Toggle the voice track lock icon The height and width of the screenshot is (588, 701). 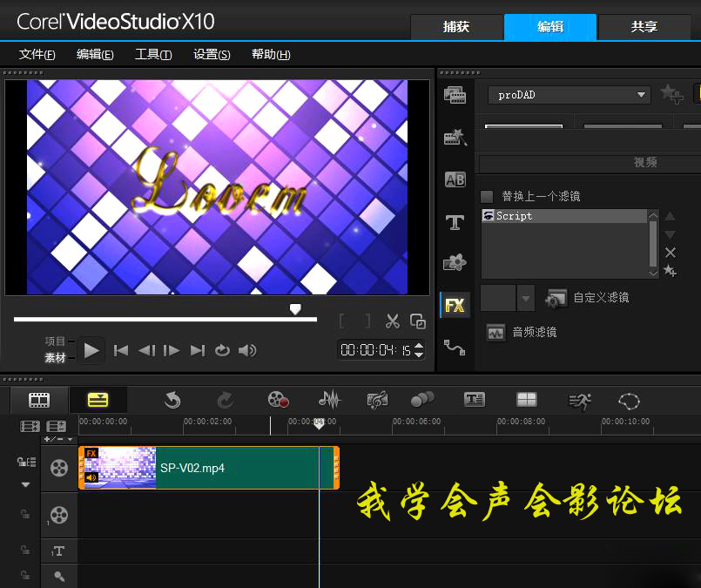[x=25, y=575]
